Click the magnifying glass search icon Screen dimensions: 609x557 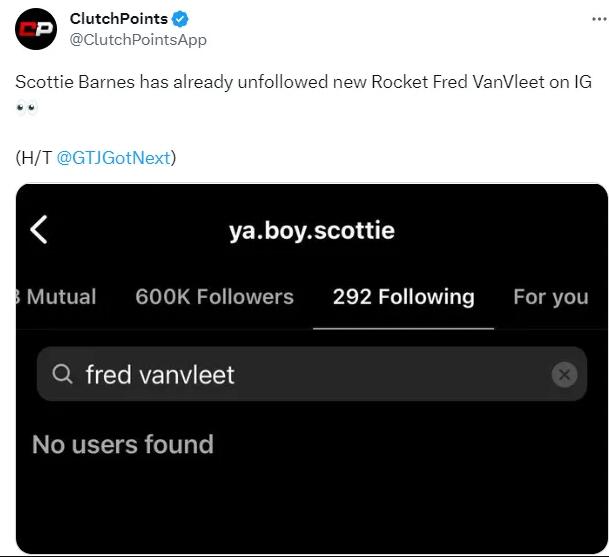(x=62, y=375)
